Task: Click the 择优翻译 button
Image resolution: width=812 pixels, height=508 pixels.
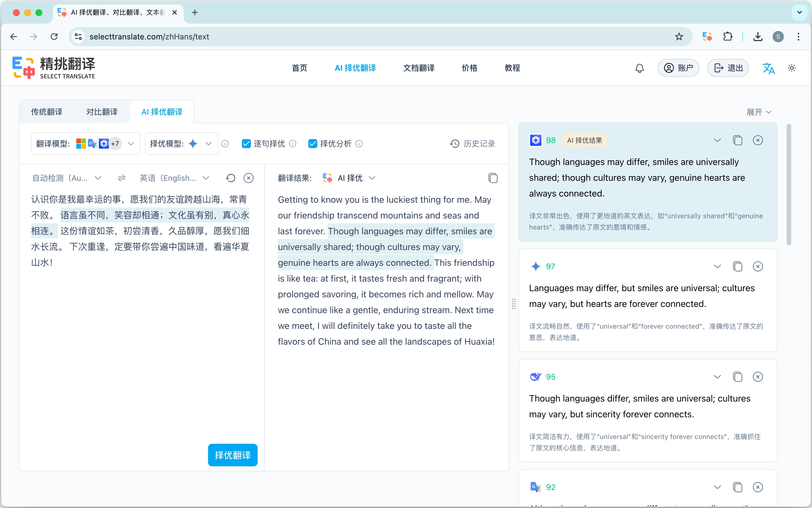Action: pos(233,455)
